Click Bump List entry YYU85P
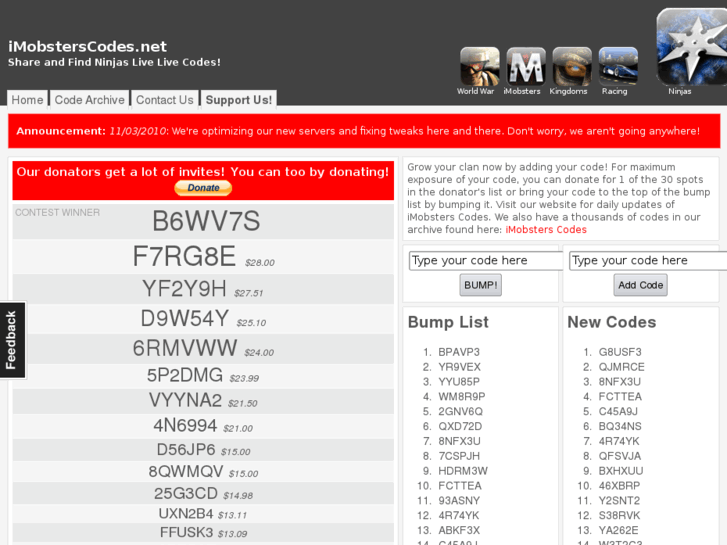This screenshot has width=727, height=545. point(459,382)
